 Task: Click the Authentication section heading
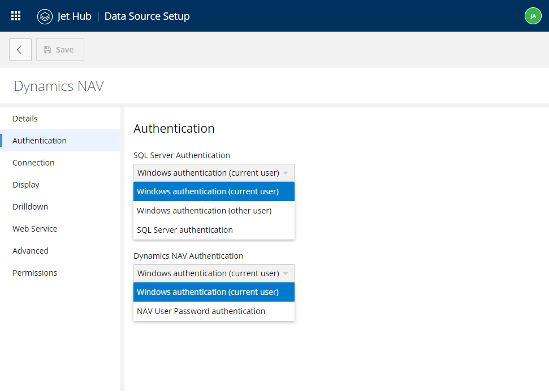click(174, 128)
